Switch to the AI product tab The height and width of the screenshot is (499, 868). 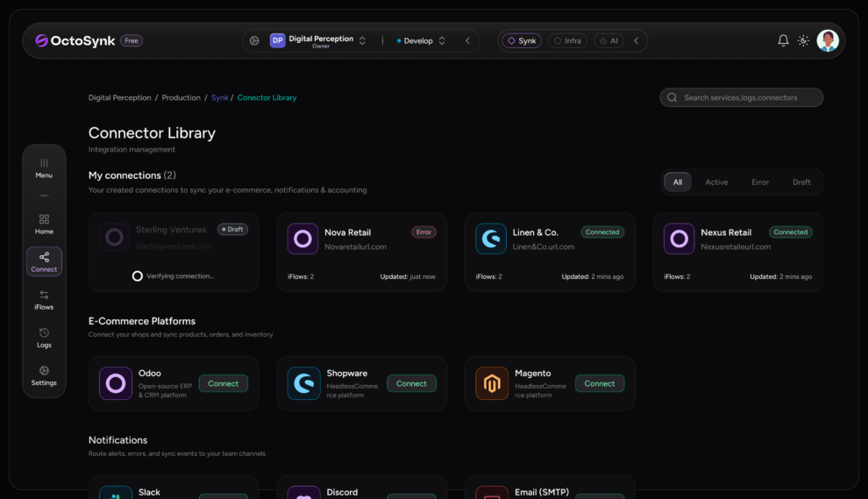click(609, 40)
